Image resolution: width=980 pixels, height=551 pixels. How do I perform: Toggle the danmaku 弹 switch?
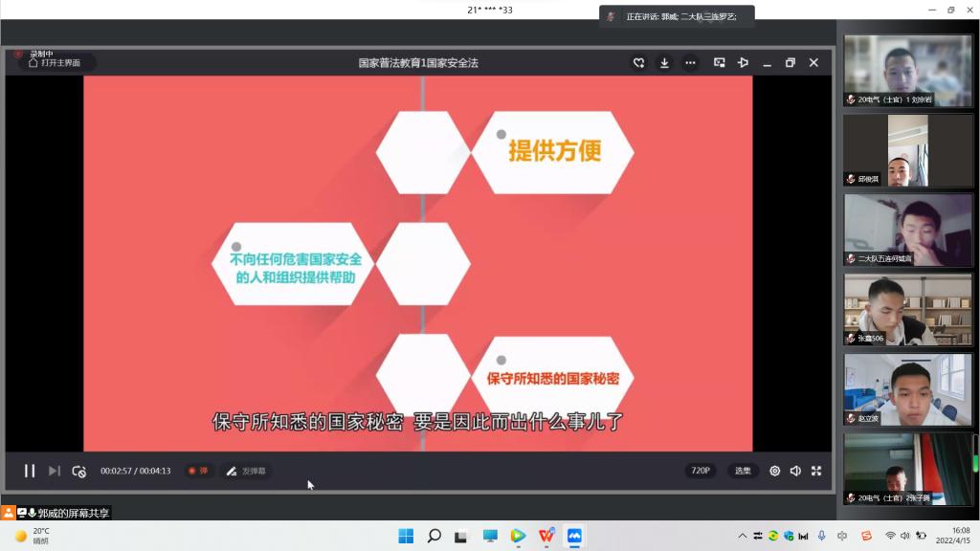click(x=198, y=471)
